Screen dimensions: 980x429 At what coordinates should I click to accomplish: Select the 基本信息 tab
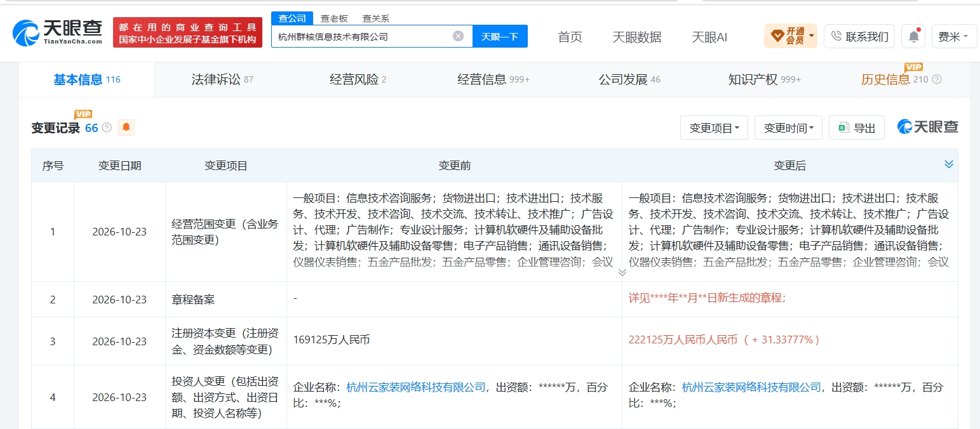click(87, 79)
